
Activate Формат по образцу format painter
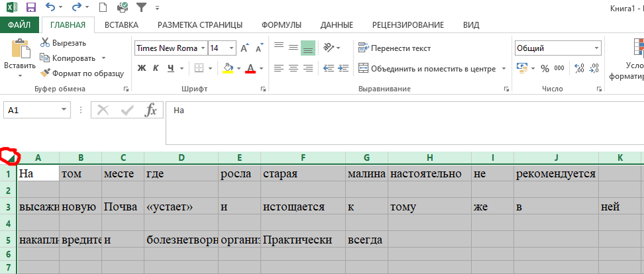(x=81, y=73)
